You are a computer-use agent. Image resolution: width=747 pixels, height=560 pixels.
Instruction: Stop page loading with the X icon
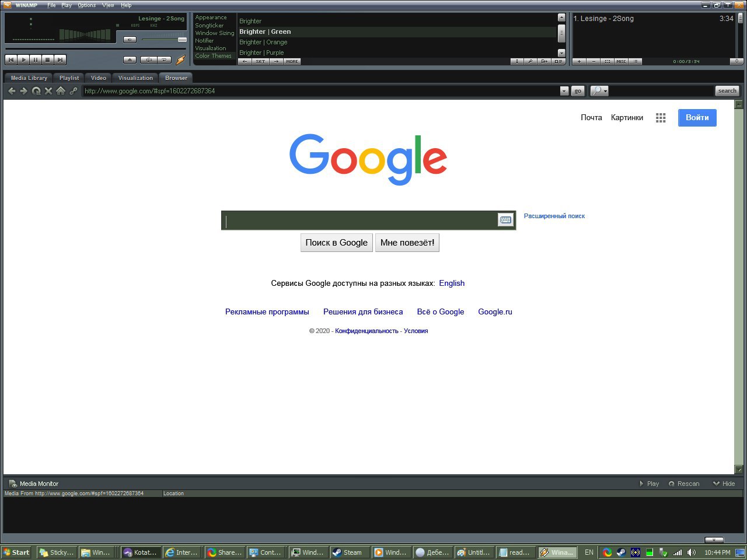pyautogui.click(x=48, y=90)
